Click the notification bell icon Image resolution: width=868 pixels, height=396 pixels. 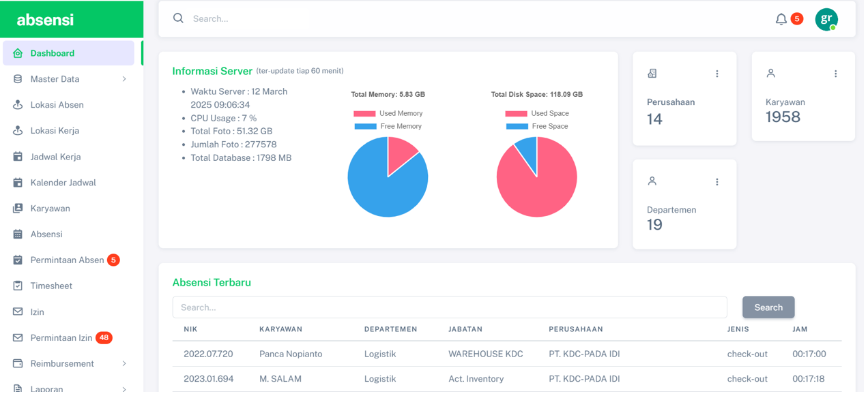[x=781, y=19]
